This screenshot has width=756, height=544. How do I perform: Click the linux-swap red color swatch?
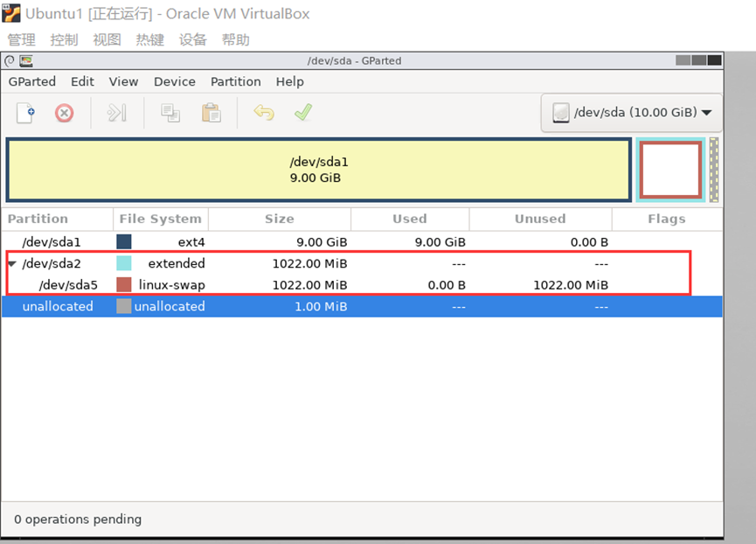(124, 284)
